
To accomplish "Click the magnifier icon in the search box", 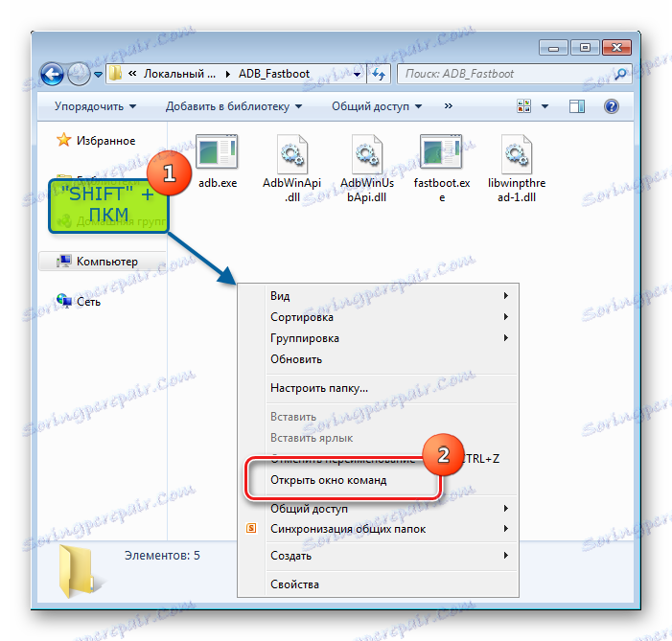I will [620, 74].
